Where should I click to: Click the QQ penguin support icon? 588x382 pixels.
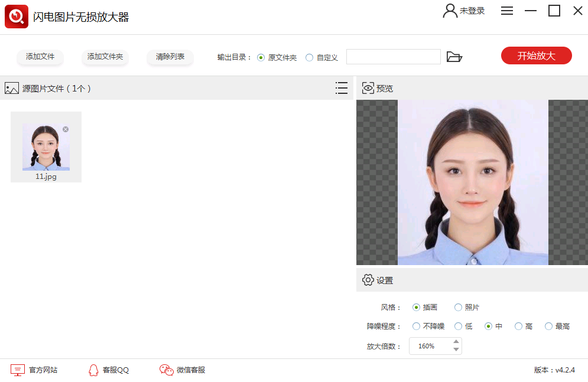pos(93,370)
